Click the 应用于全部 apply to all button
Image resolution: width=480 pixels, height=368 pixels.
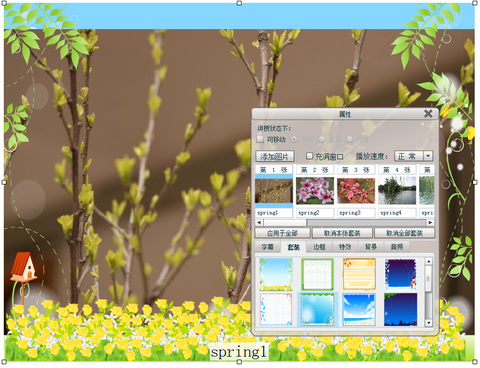[x=282, y=233]
